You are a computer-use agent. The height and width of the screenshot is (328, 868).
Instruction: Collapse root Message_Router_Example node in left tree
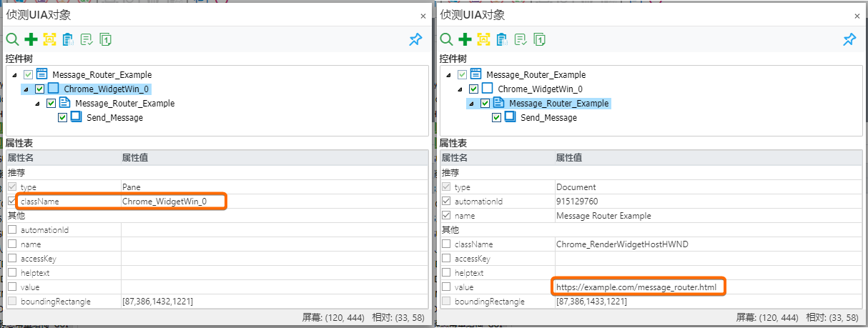pos(14,75)
